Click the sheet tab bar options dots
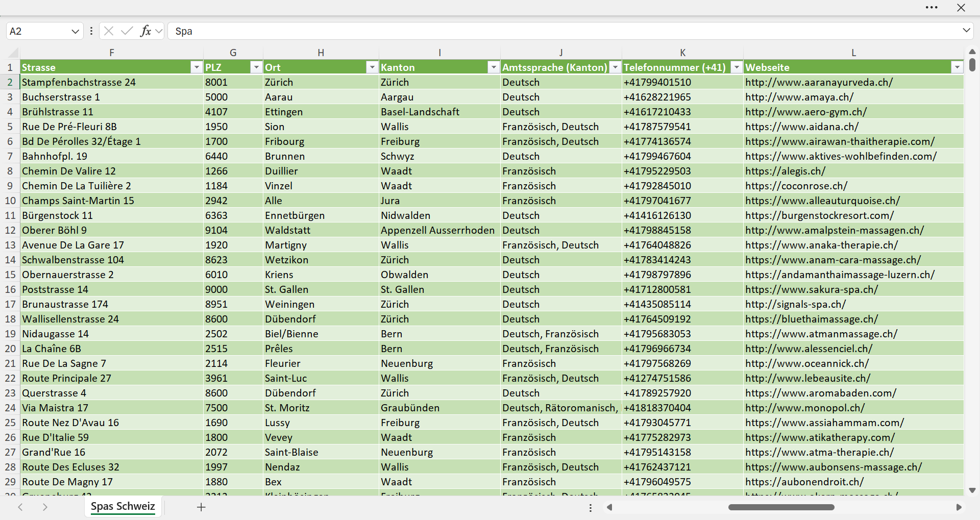 (x=591, y=508)
